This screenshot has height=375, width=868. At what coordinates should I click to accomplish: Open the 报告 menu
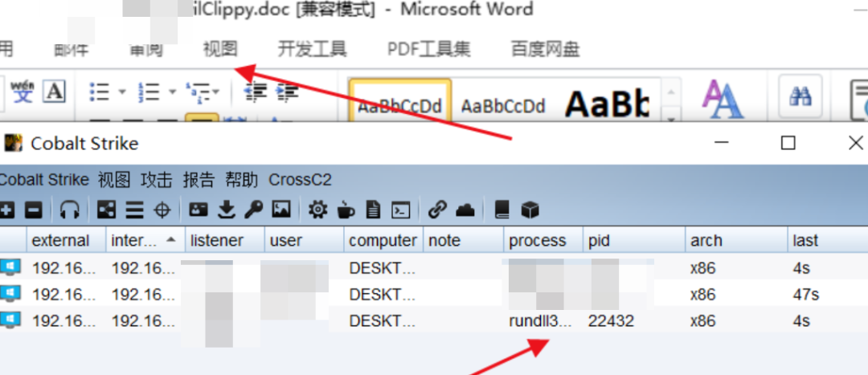coord(199,180)
